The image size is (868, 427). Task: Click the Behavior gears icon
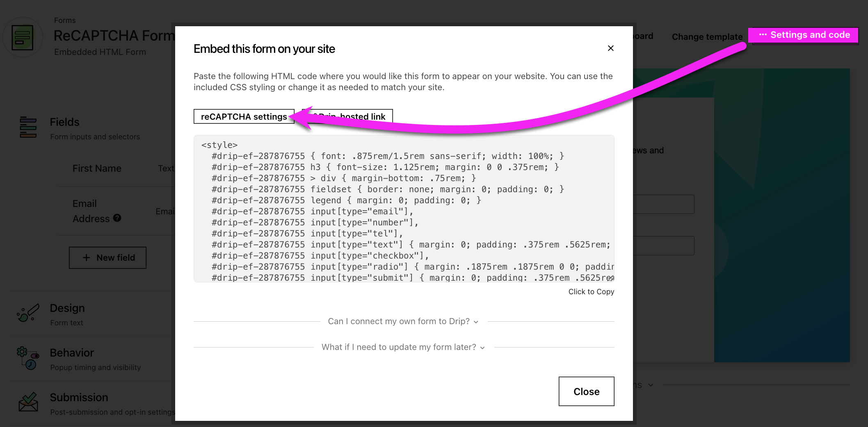tap(28, 358)
